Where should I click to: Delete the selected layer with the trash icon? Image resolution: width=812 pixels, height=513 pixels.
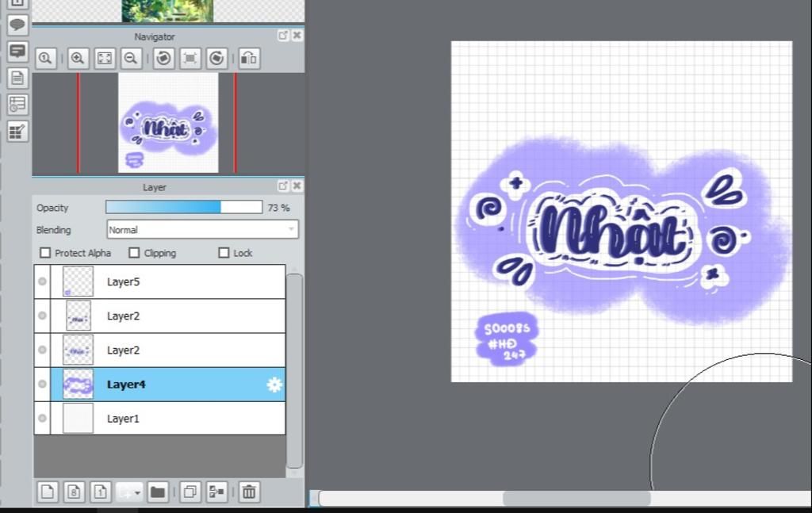(249, 492)
